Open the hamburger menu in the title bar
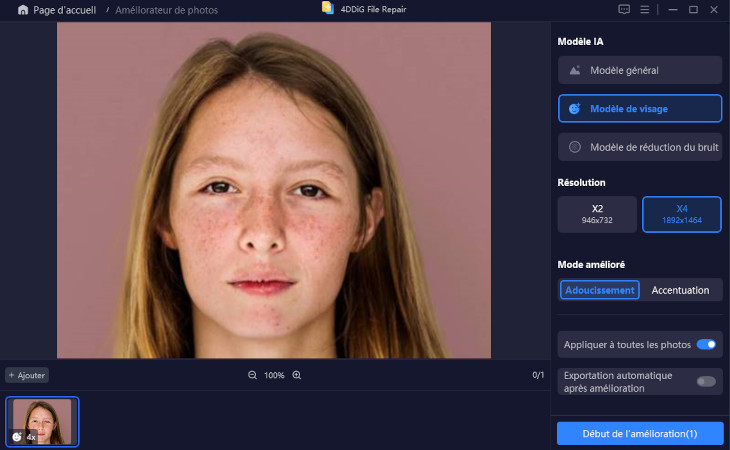The height and width of the screenshot is (450, 730). pyautogui.click(x=644, y=9)
